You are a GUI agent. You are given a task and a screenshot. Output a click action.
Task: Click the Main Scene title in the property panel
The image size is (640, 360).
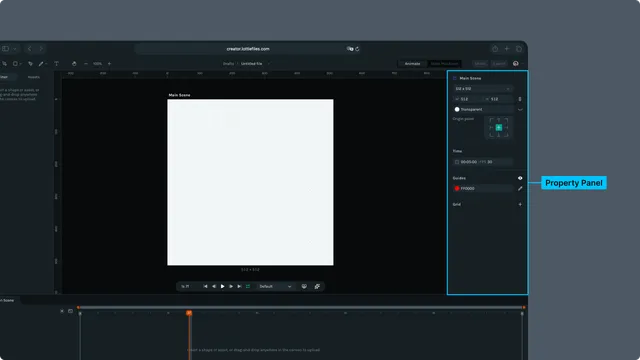point(470,78)
